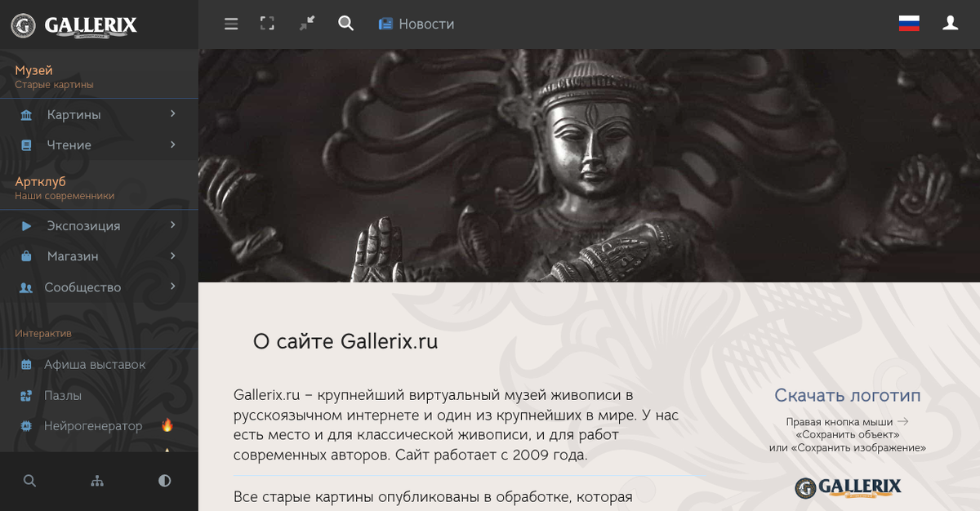Open Афиша выставок in the sidebar
Viewport: 980px width, 511px height.
(x=99, y=364)
